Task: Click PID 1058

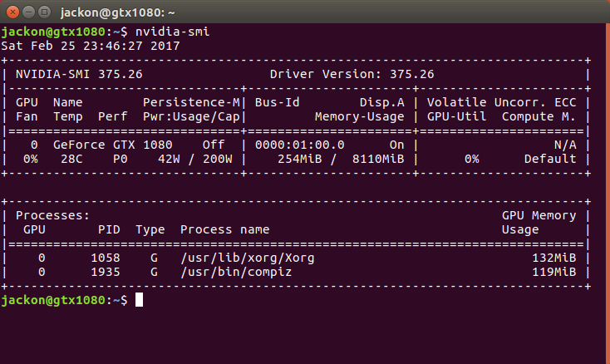Action: (106, 258)
